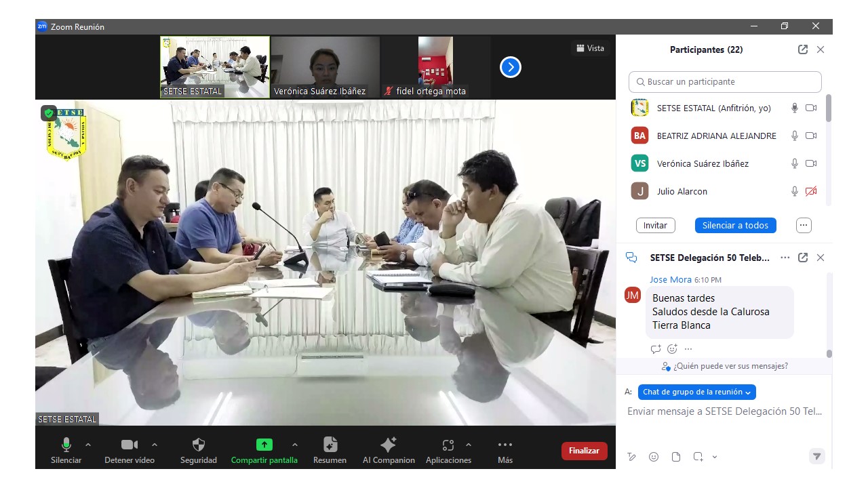Turn off camera with Detener vídeo

[129, 445]
